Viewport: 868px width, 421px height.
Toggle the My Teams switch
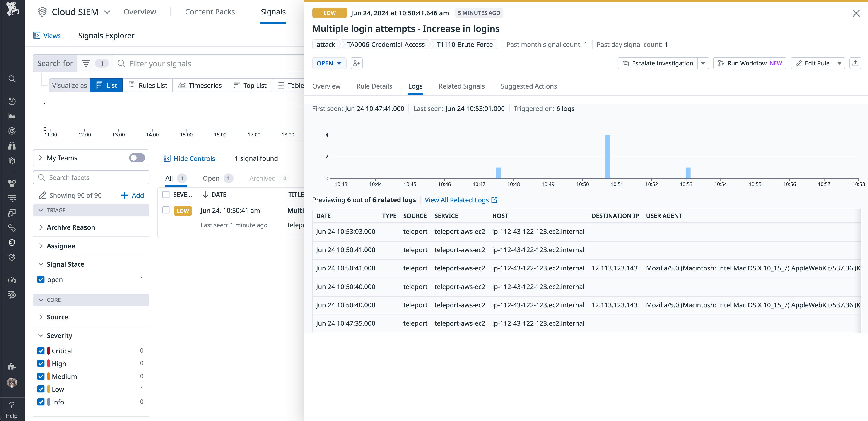[137, 158]
